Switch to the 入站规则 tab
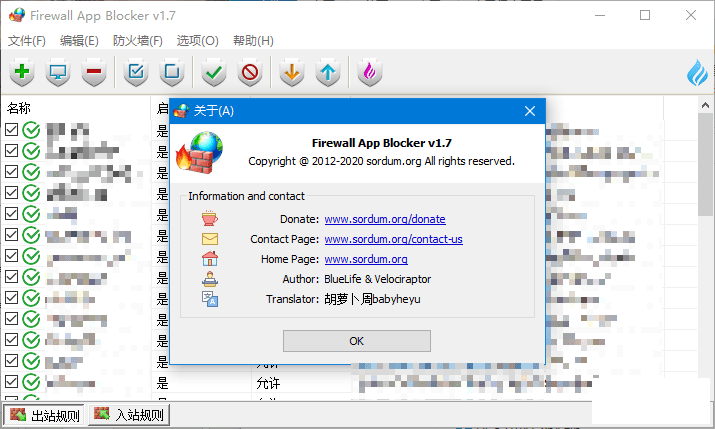This screenshot has height=429, width=715. pyautogui.click(x=129, y=414)
